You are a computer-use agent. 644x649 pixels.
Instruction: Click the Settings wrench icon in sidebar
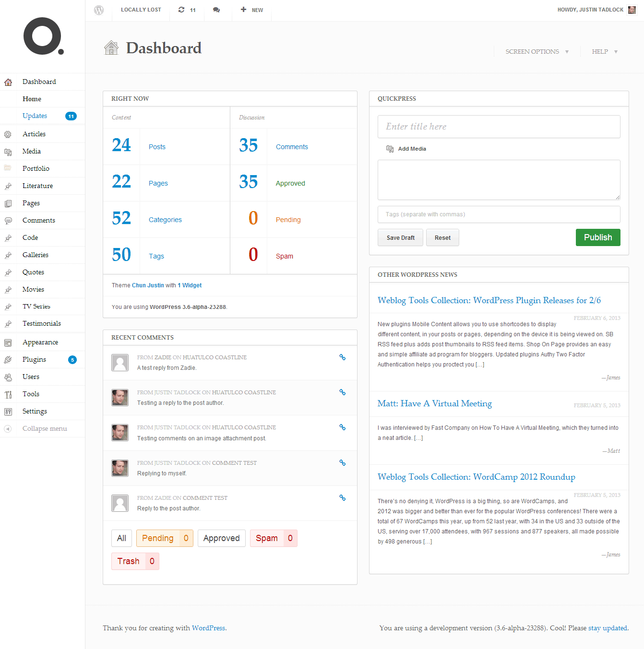[x=8, y=411]
